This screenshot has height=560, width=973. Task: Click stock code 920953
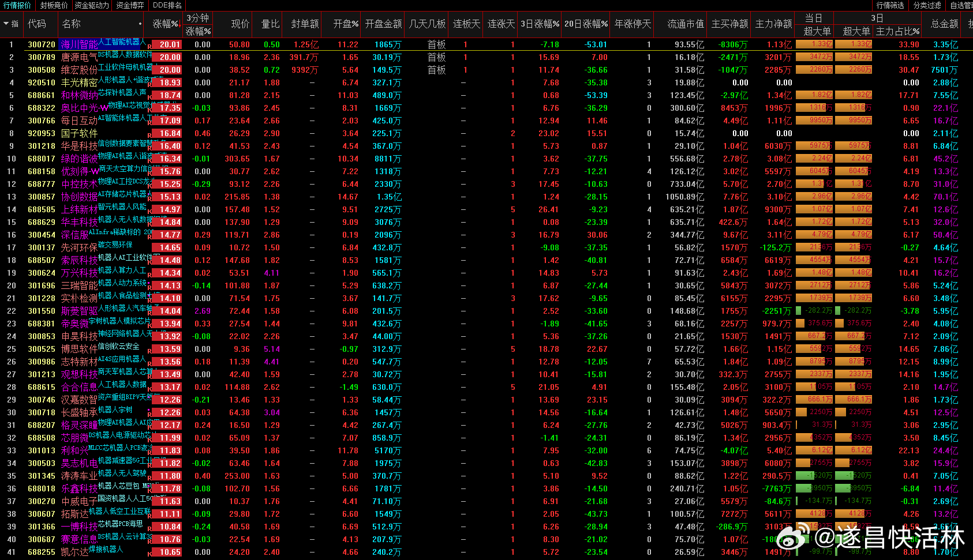42,133
